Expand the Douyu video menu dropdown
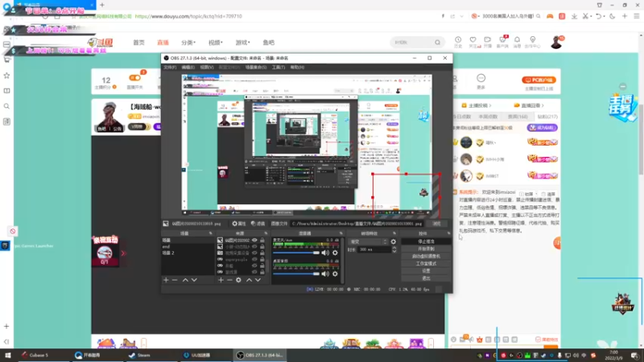 click(216, 43)
